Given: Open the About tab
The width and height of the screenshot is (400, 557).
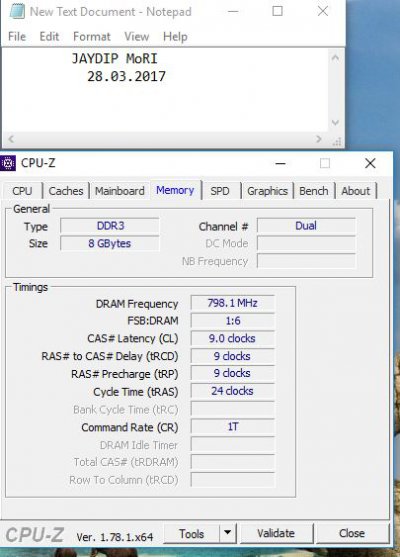Looking at the screenshot, I should tap(356, 191).
